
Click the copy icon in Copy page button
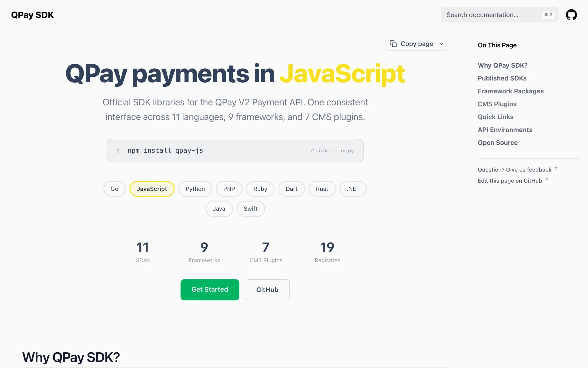point(393,44)
